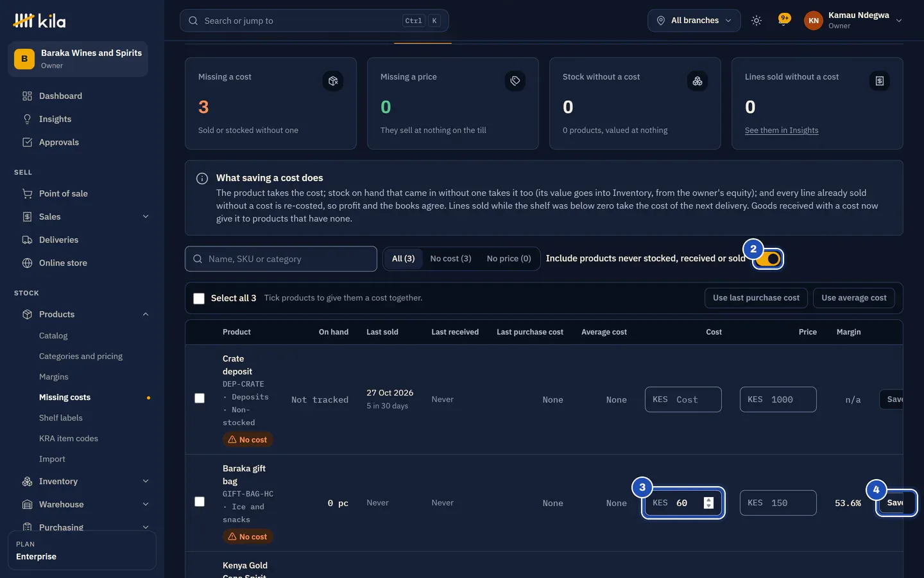Toggle the light/dark theme icon
Image resolution: width=924 pixels, height=578 pixels.
[757, 21]
